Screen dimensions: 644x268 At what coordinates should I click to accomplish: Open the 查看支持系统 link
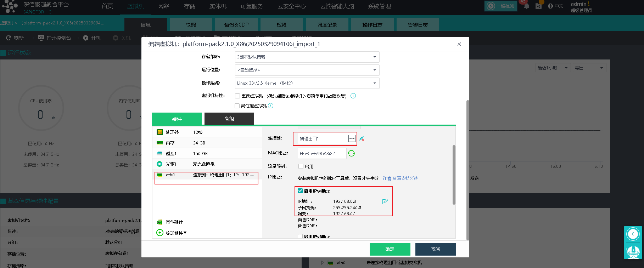(x=405, y=178)
